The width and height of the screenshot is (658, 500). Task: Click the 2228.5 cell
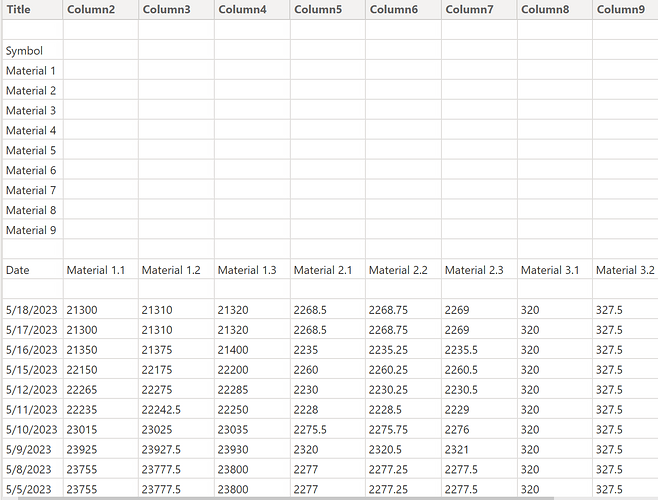(403, 410)
